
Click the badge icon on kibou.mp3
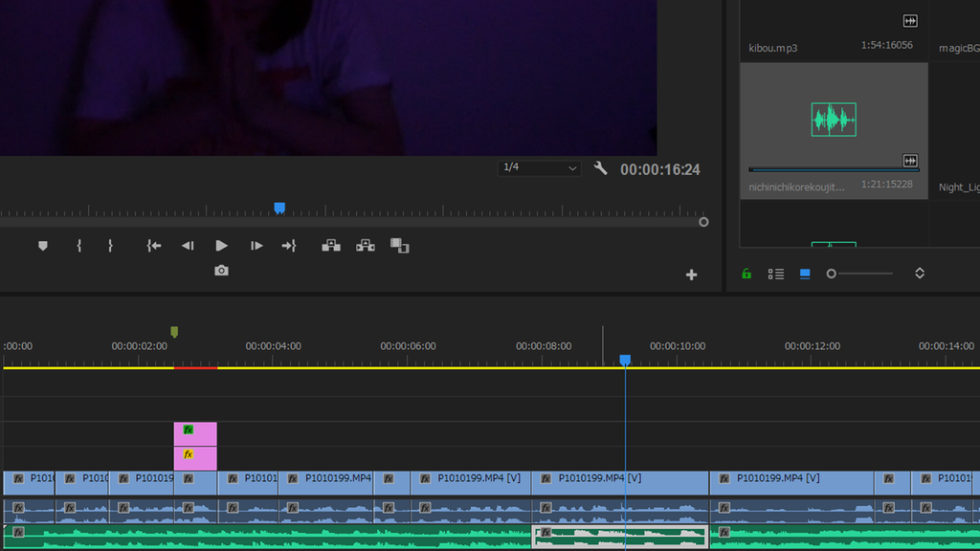click(910, 21)
